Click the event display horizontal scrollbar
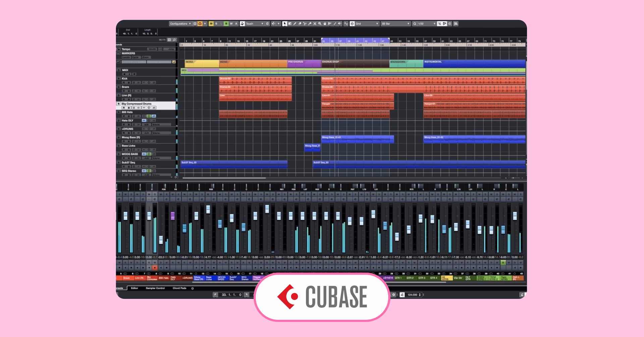 224,178
